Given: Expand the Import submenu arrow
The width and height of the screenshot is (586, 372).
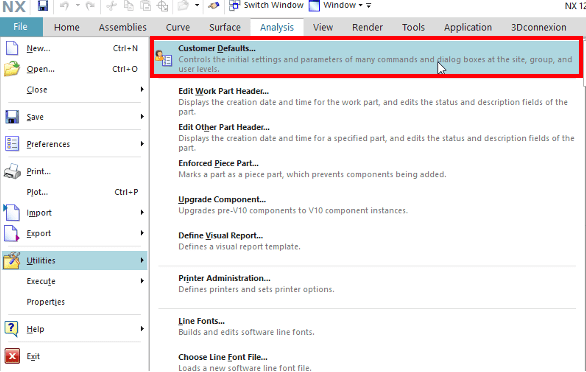Looking at the screenshot, I should coord(142,212).
